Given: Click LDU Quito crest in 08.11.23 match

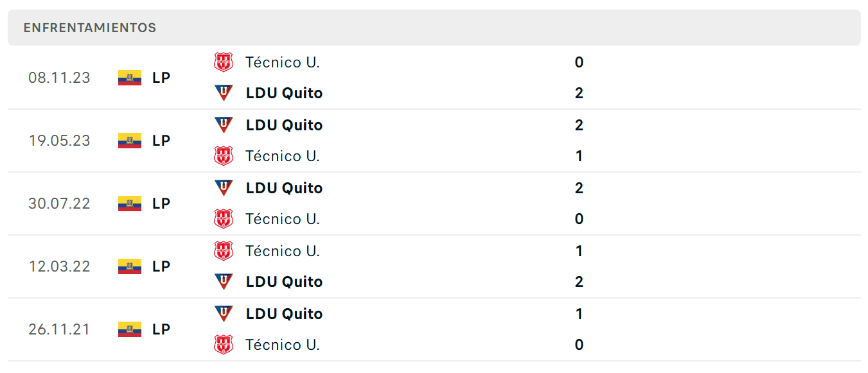Looking at the screenshot, I should pyautogui.click(x=224, y=93).
